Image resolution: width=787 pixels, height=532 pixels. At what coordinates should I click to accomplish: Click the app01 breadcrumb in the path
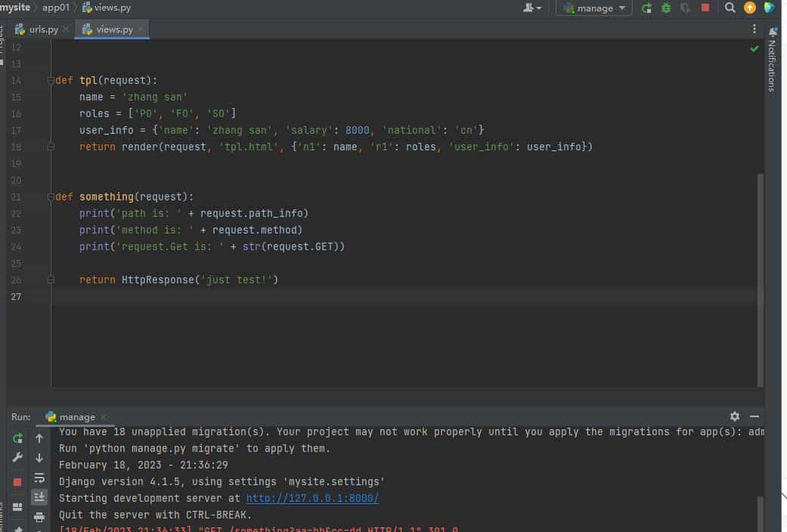click(56, 8)
